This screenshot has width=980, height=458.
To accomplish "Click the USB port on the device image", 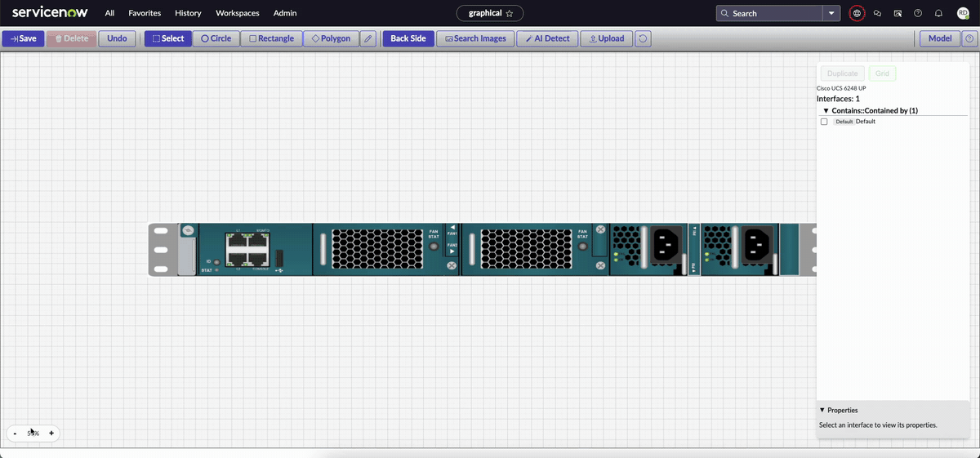I will pos(278,259).
